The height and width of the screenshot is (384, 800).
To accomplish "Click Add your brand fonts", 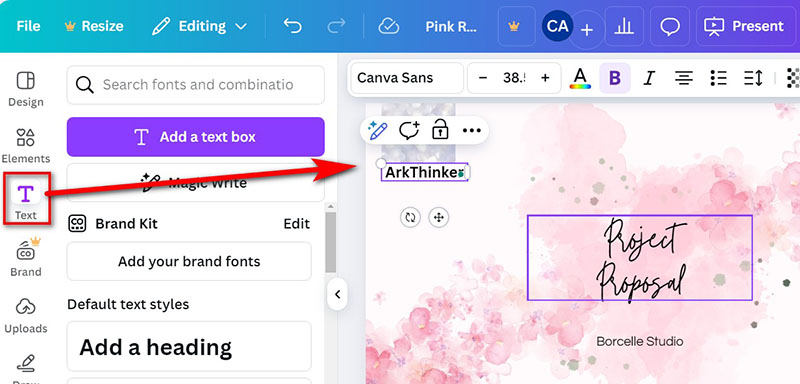I will tap(189, 261).
